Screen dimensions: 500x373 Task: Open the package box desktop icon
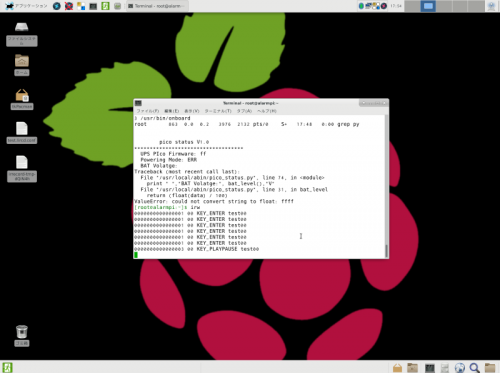click(x=22, y=99)
